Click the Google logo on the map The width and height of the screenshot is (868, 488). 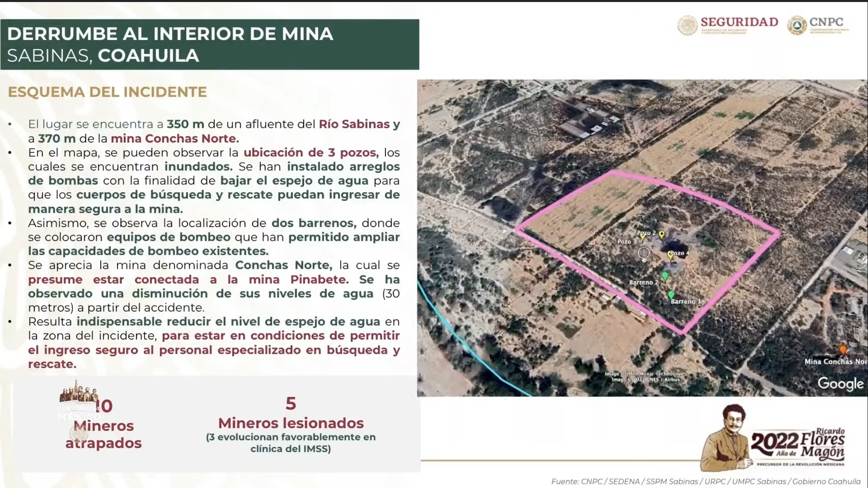pyautogui.click(x=840, y=383)
